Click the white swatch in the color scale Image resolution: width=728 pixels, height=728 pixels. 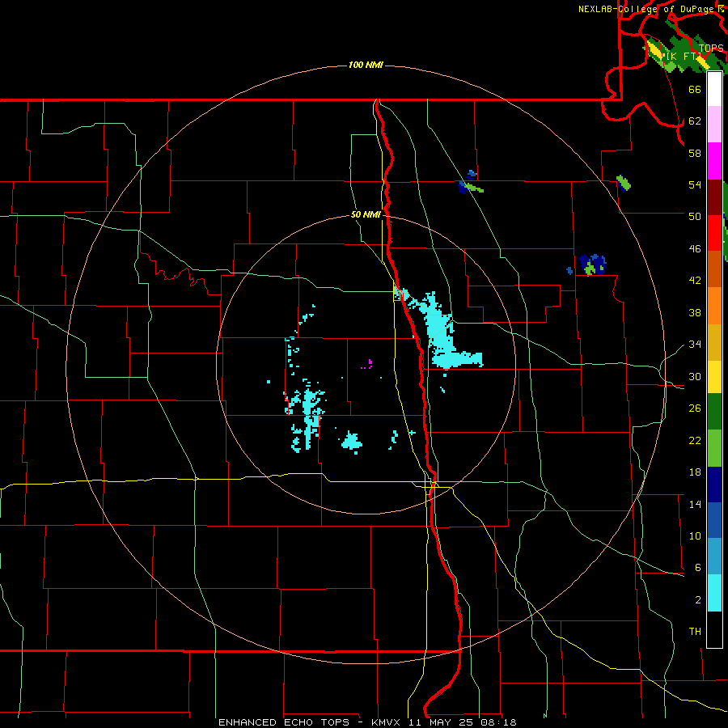(x=714, y=89)
